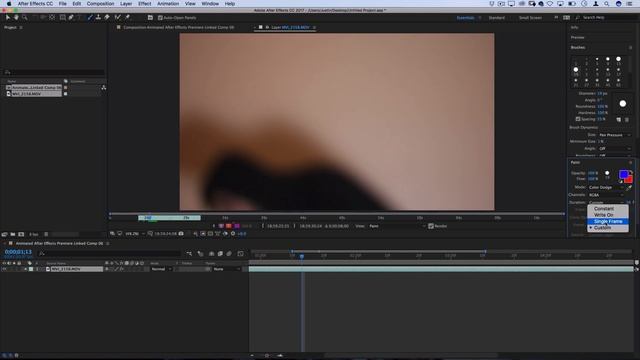
Task: Take a snapshot with the camera icon
Action: (x=181, y=233)
